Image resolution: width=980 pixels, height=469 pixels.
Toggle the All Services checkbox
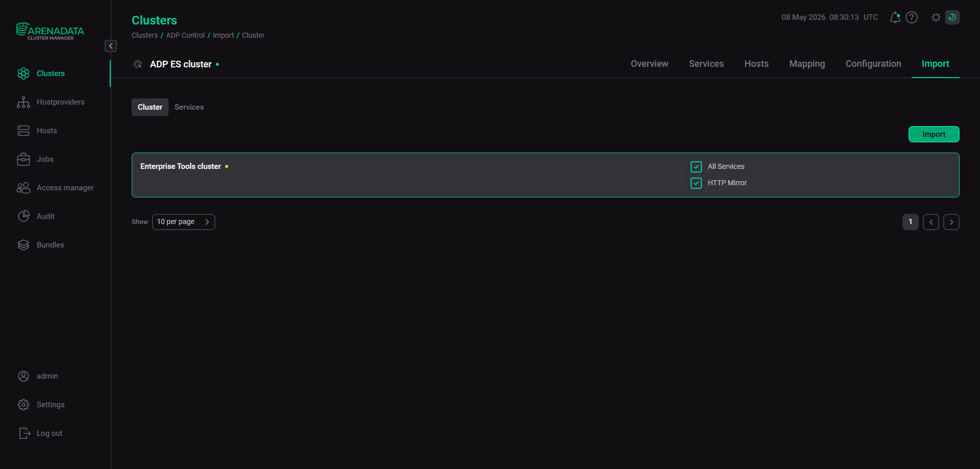tap(696, 167)
